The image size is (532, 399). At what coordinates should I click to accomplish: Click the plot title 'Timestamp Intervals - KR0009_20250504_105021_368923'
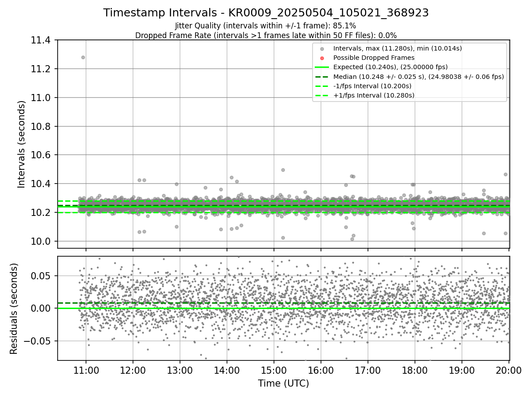(x=266, y=13)
